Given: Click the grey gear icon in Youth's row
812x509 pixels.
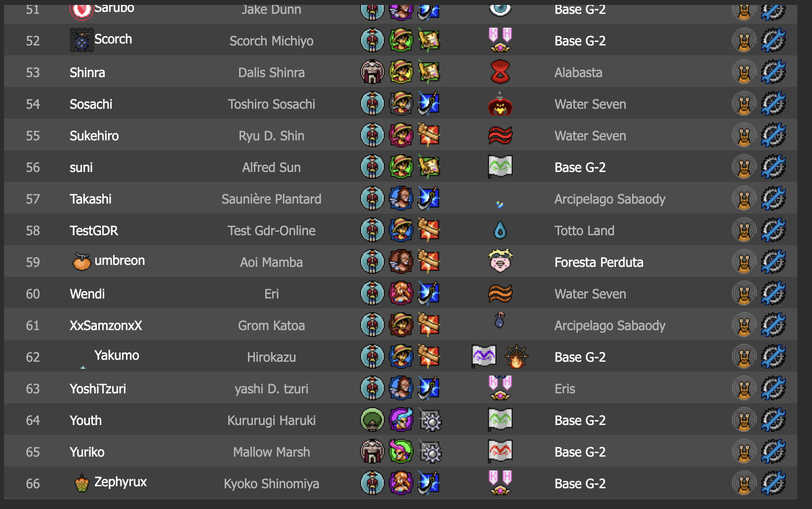Looking at the screenshot, I should point(430,420).
